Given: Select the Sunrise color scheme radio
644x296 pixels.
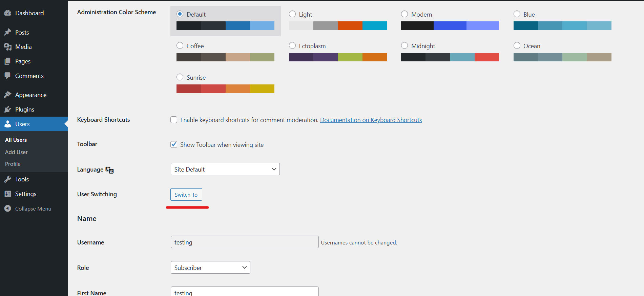Looking at the screenshot, I should 180,77.
